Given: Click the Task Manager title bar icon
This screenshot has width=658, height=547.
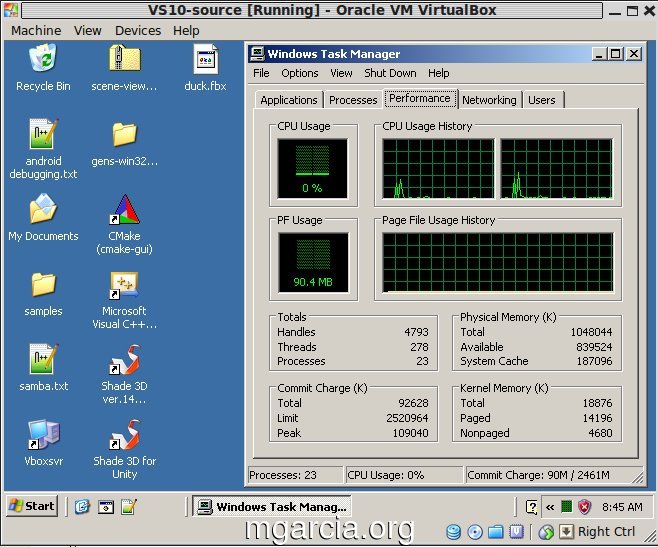Looking at the screenshot, I should click(257, 54).
